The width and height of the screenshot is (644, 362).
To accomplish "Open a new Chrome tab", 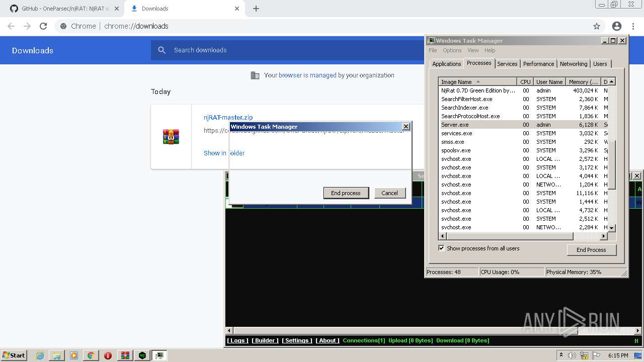I will tap(256, 9).
